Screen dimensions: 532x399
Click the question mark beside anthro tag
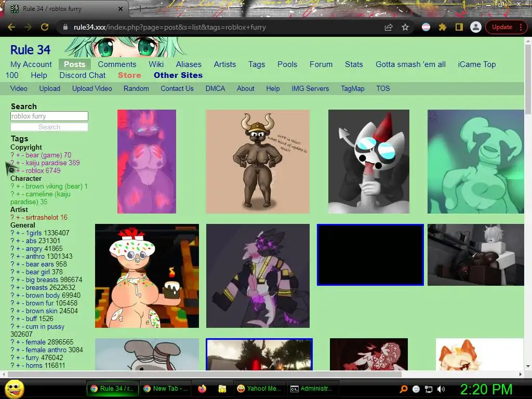tap(12, 257)
